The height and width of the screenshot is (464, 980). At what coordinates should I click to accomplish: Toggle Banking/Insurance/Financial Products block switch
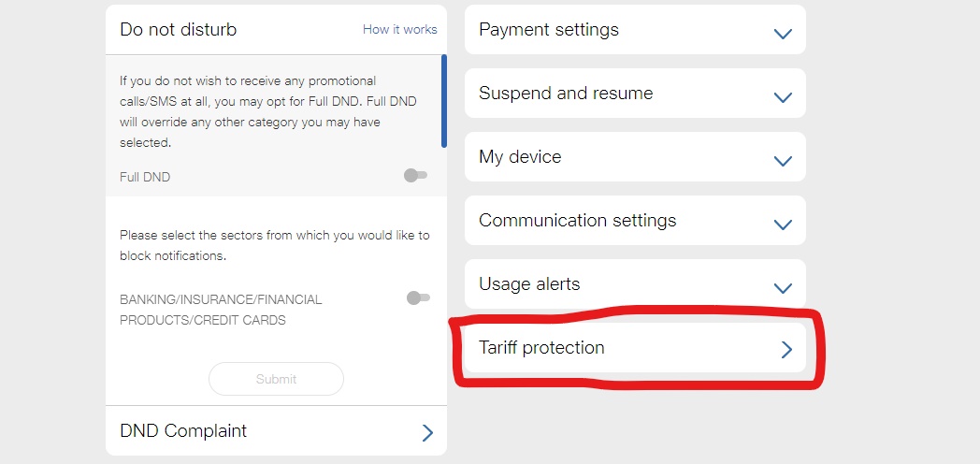pos(417,298)
